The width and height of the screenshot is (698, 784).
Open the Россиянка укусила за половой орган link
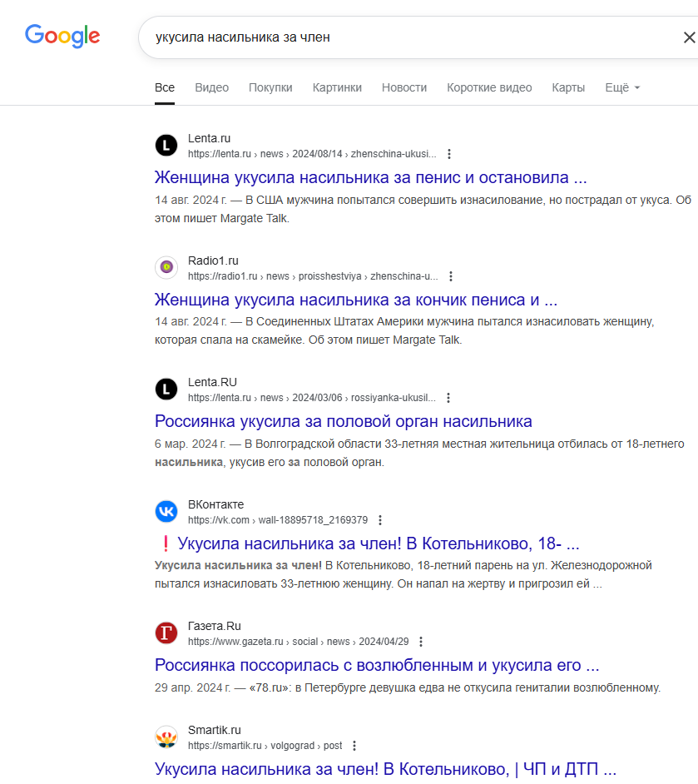tap(344, 421)
